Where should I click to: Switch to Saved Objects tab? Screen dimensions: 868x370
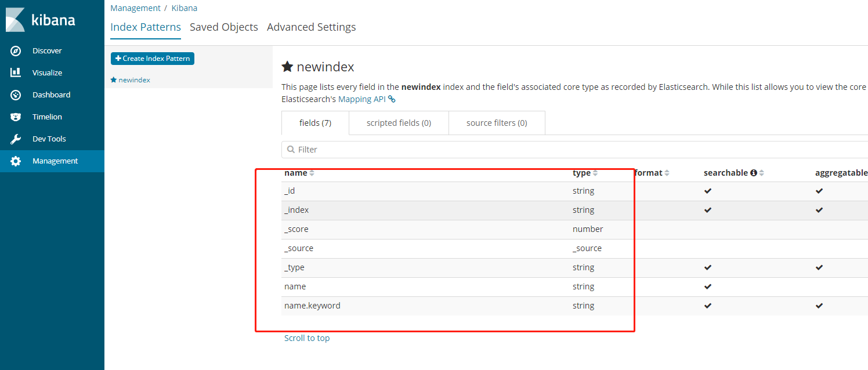224,27
